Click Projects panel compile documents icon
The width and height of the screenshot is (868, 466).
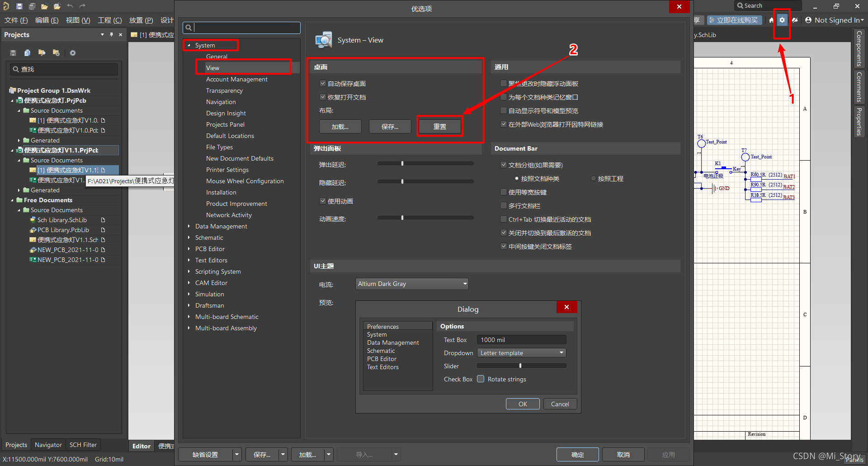(x=27, y=53)
